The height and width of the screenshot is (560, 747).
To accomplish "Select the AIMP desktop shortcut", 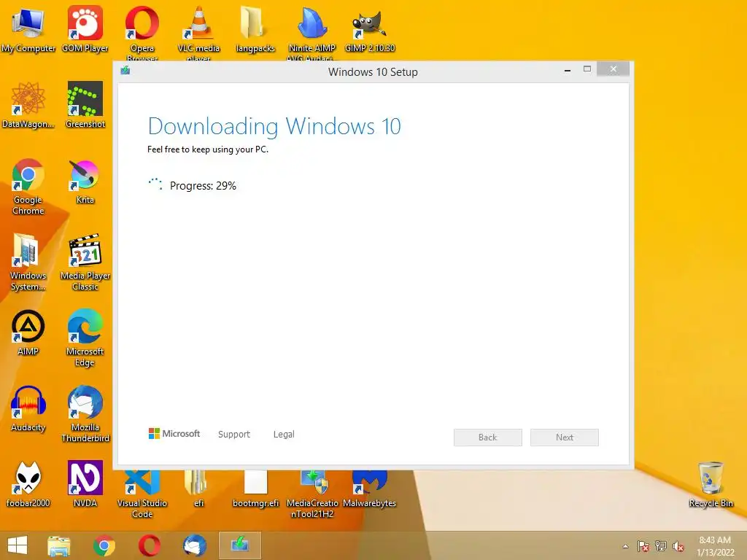I will pyautogui.click(x=28, y=332).
